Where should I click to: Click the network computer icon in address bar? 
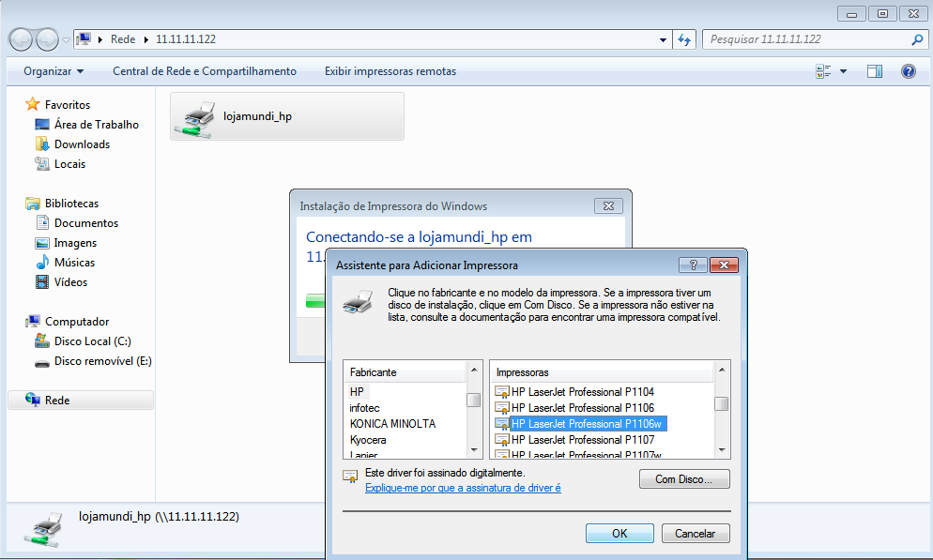[84, 39]
